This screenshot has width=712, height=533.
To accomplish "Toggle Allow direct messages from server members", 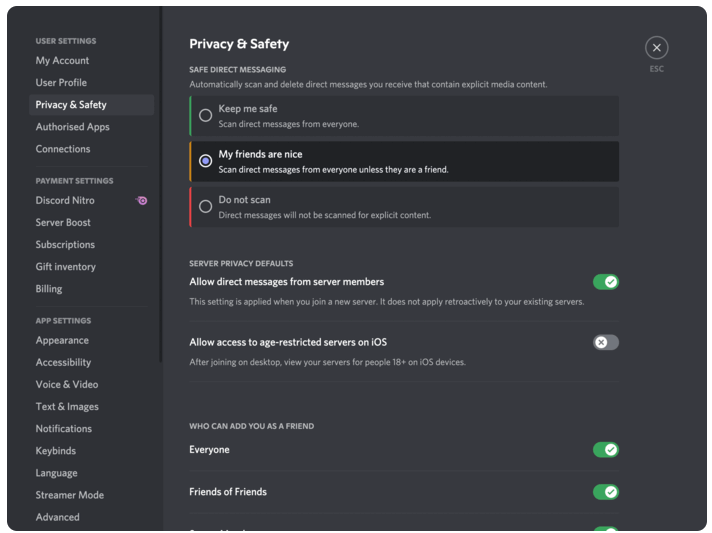I will [605, 282].
